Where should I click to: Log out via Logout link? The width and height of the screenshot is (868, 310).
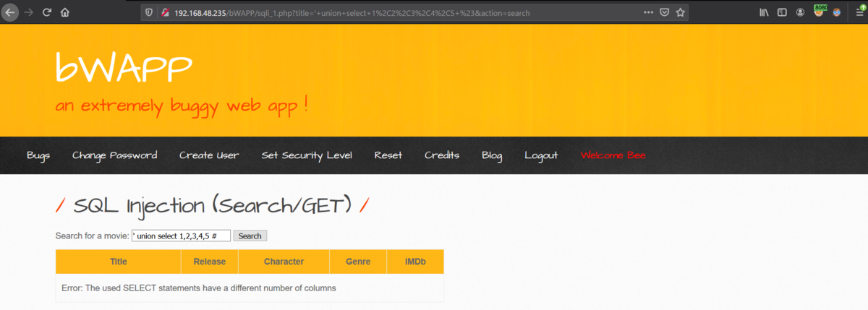pyautogui.click(x=541, y=155)
